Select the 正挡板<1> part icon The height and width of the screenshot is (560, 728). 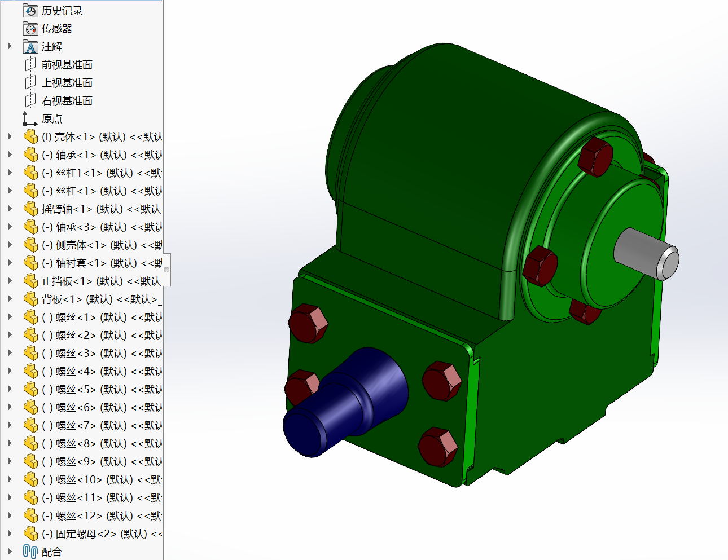point(30,281)
